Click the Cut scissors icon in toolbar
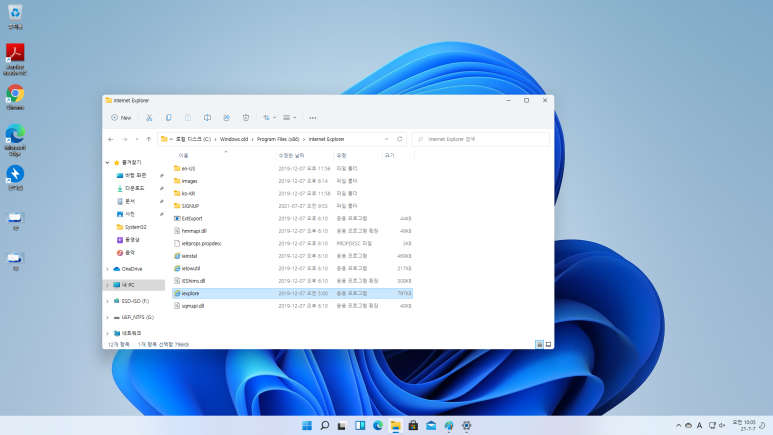 pyautogui.click(x=149, y=118)
